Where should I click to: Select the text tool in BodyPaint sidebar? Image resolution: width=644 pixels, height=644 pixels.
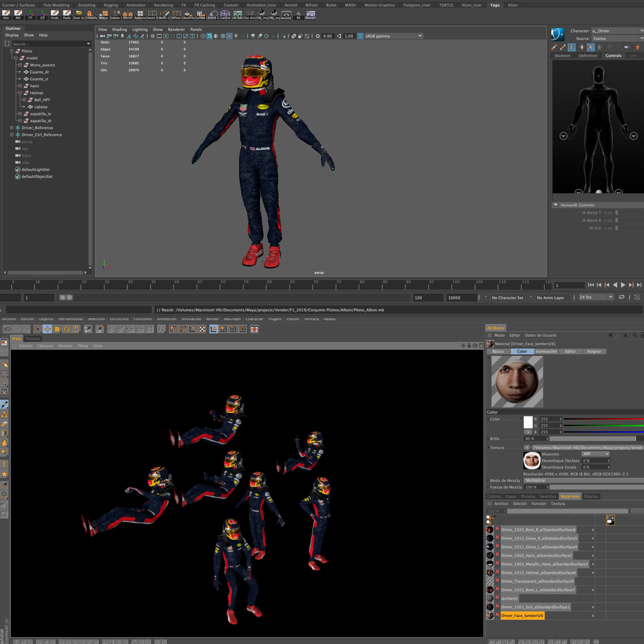[4, 464]
